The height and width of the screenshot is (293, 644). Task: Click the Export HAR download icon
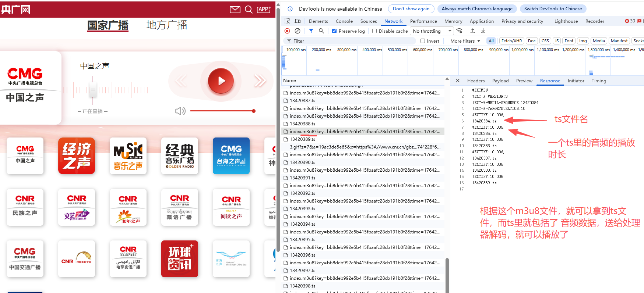[x=483, y=31]
